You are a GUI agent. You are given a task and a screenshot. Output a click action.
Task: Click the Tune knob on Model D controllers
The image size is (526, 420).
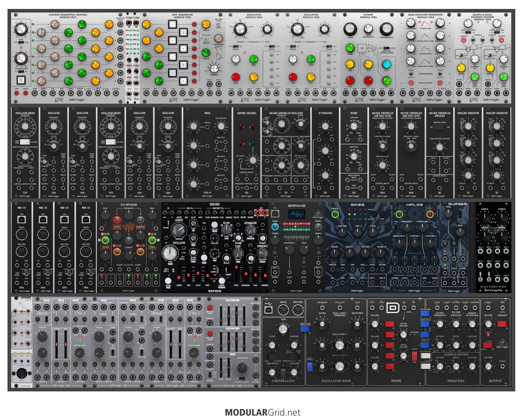coord(283,329)
